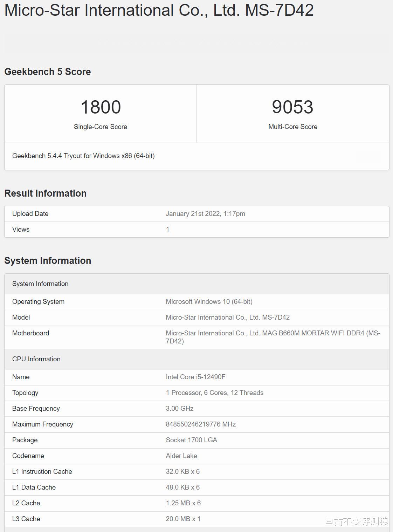Viewport: 393px width, 532px height.
Task: Click the Views count value 1
Action: point(167,229)
